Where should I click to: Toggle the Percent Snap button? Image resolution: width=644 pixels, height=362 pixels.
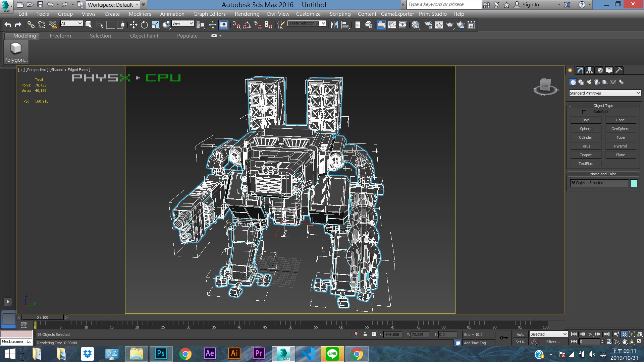click(258, 24)
